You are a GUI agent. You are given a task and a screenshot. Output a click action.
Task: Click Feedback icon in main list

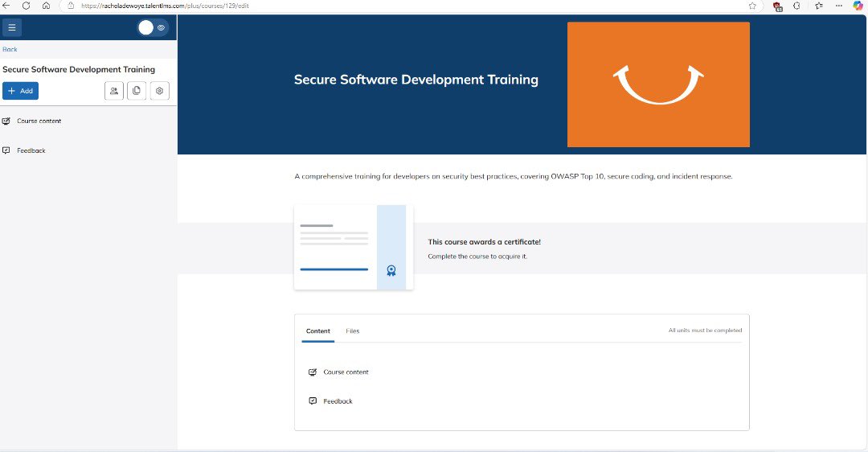pyautogui.click(x=313, y=401)
